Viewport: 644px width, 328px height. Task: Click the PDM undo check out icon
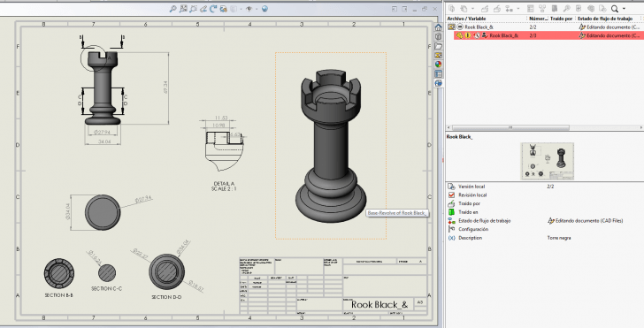[497, 8]
